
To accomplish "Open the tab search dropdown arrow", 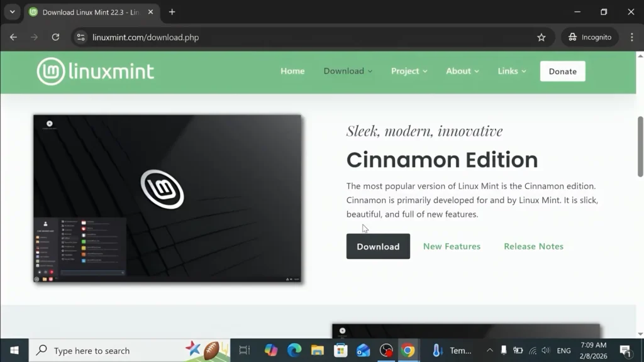I will pyautogui.click(x=13, y=12).
